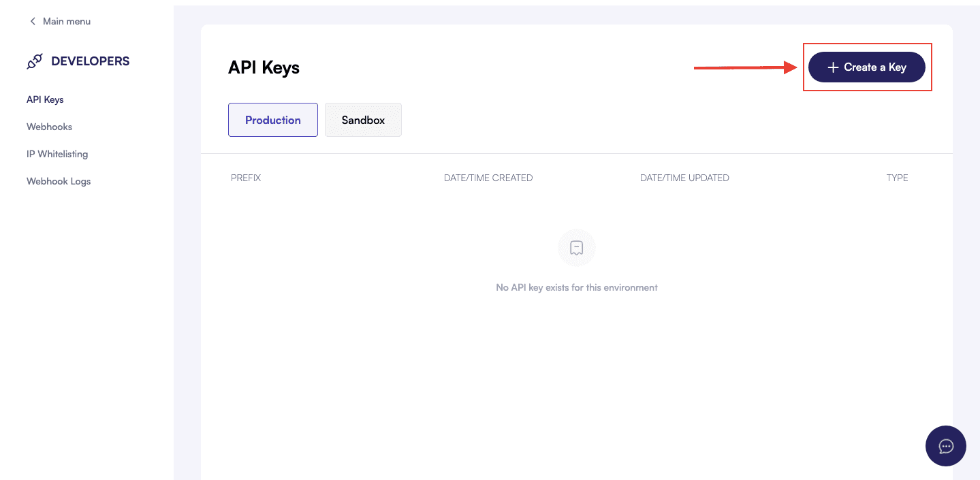The width and height of the screenshot is (980, 480).
Task: Open Webhooks in the sidebar
Action: (x=49, y=127)
